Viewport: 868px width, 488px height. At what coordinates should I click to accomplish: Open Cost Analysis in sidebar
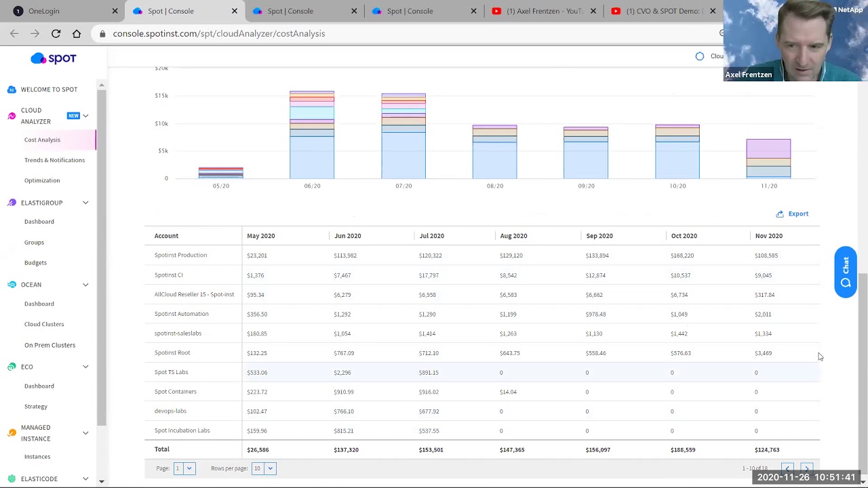point(42,140)
